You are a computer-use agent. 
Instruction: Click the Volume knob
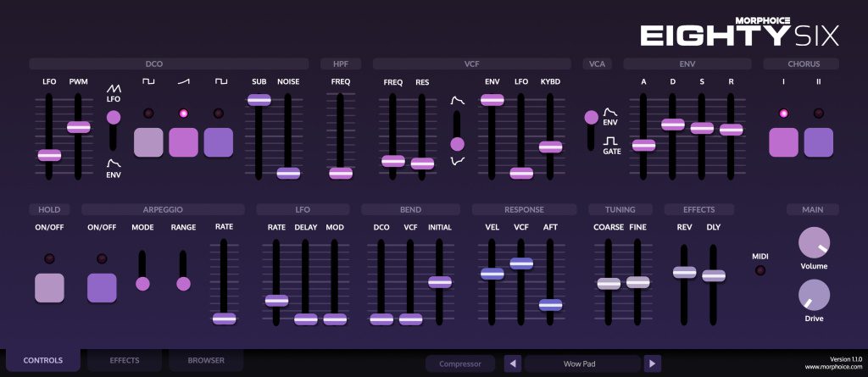click(815, 243)
